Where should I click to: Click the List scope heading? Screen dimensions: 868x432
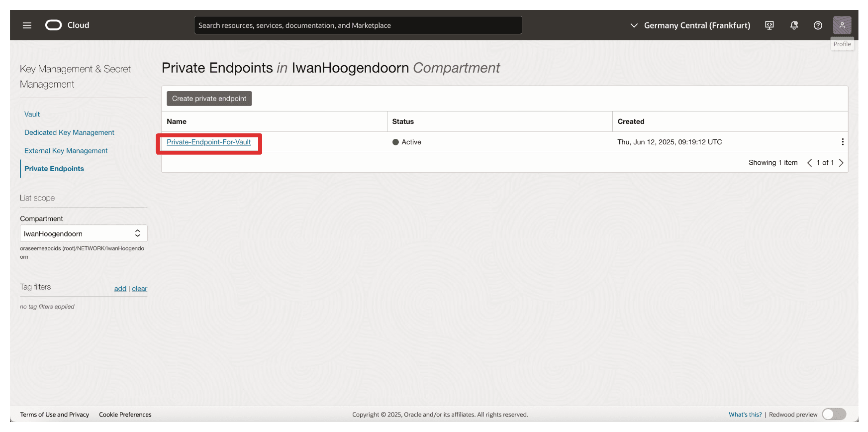37,198
